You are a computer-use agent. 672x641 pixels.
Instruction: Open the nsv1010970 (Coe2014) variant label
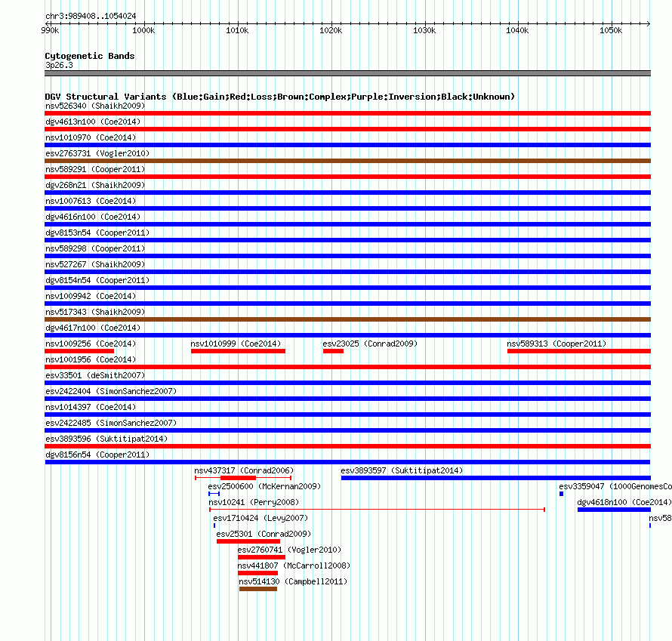[91, 137]
